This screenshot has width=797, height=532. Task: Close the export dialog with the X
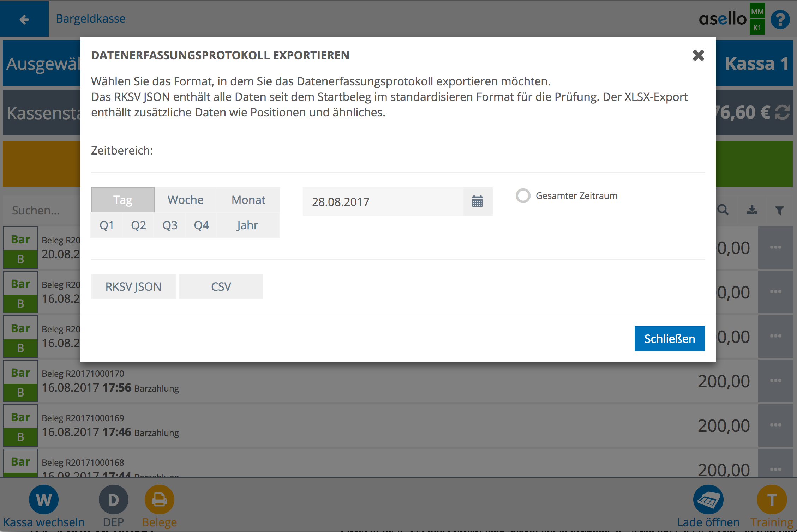point(698,55)
